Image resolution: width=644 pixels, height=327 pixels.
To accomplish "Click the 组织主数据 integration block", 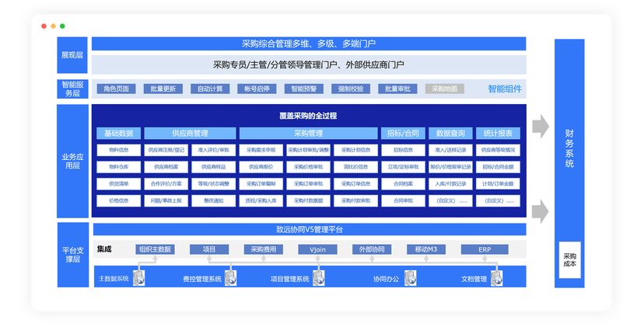I will [x=156, y=249].
